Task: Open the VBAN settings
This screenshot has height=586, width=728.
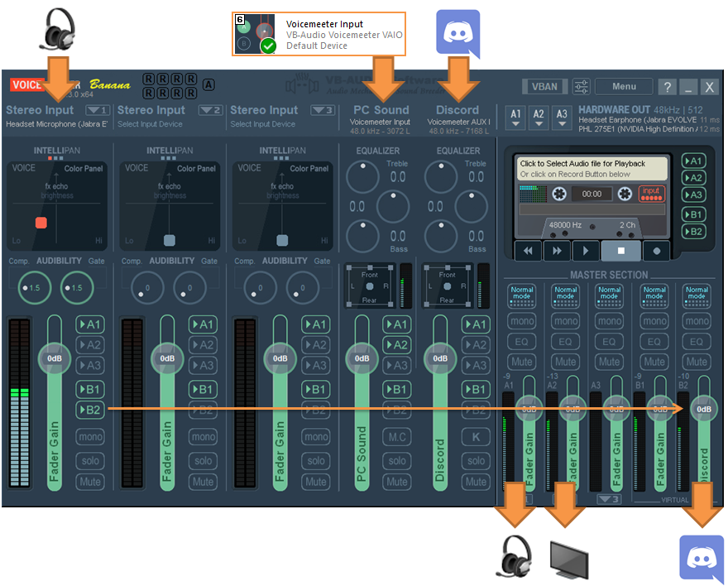Action: [x=544, y=86]
